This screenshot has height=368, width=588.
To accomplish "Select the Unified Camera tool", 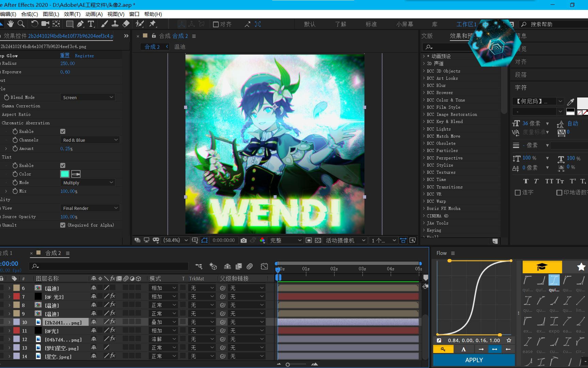I will point(45,24).
